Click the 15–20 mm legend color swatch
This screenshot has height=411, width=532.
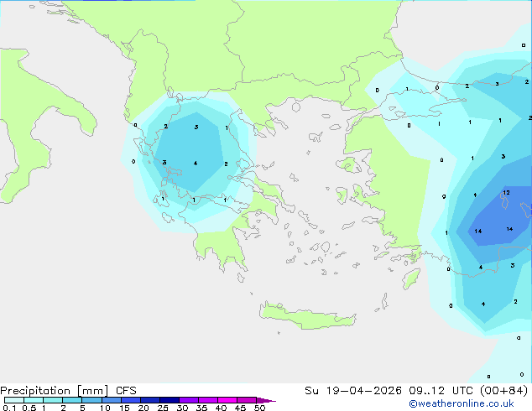tap(131, 400)
